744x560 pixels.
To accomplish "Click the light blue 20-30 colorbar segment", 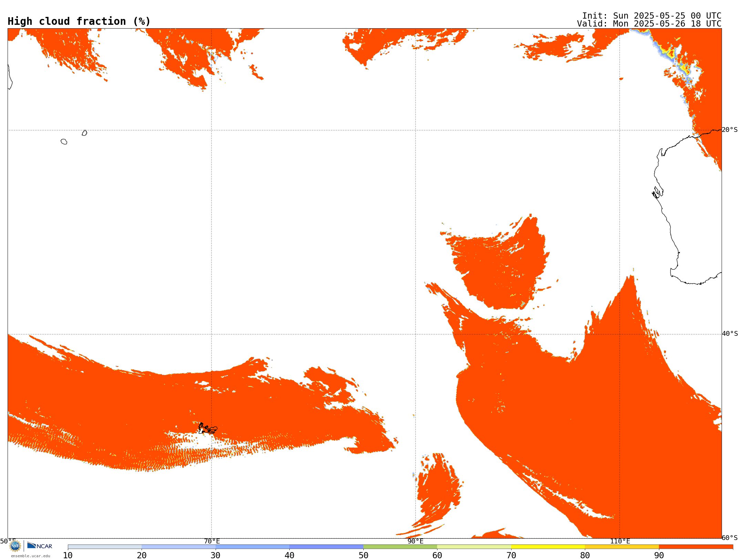I will pos(178,547).
